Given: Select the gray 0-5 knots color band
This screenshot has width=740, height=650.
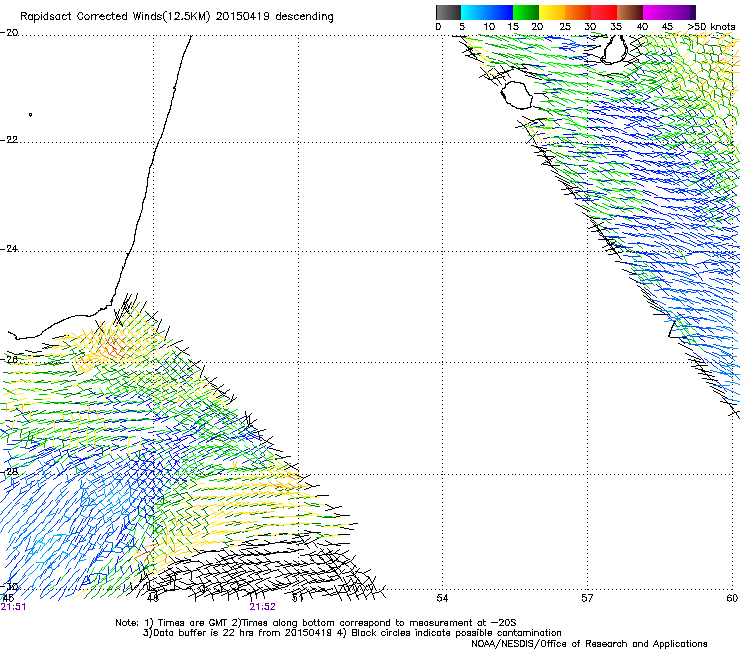Looking at the screenshot, I should tap(448, 12).
